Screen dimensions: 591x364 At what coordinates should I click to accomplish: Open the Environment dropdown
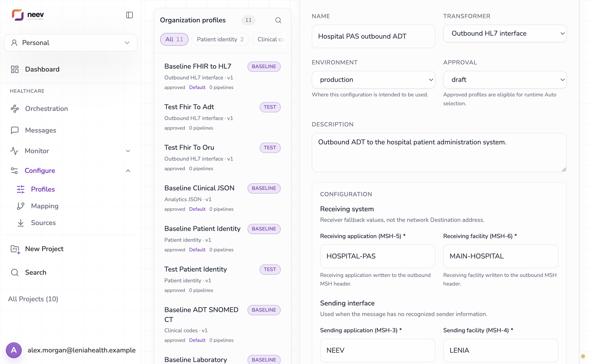pyautogui.click(x=373, y=80)
